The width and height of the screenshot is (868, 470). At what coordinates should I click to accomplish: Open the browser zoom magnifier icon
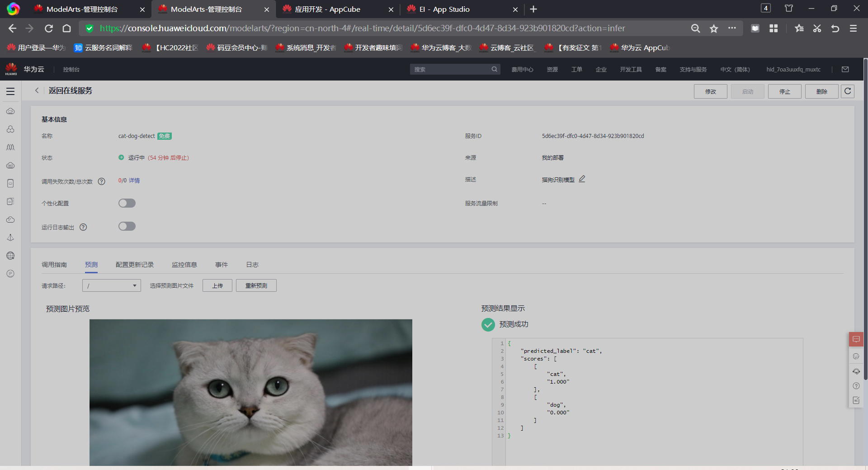click(696, 28)
